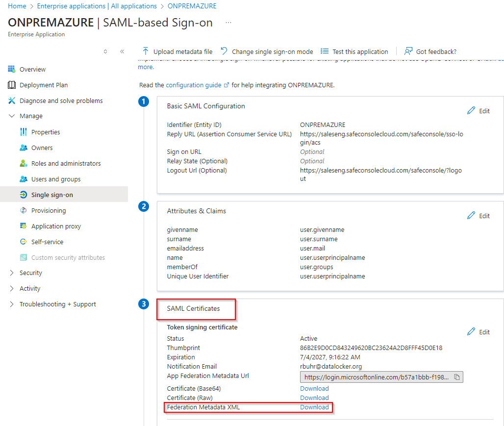This screenshot has height=426, width=504.
Task: Click the Custom security attributes icon
Action: (24, 257)
